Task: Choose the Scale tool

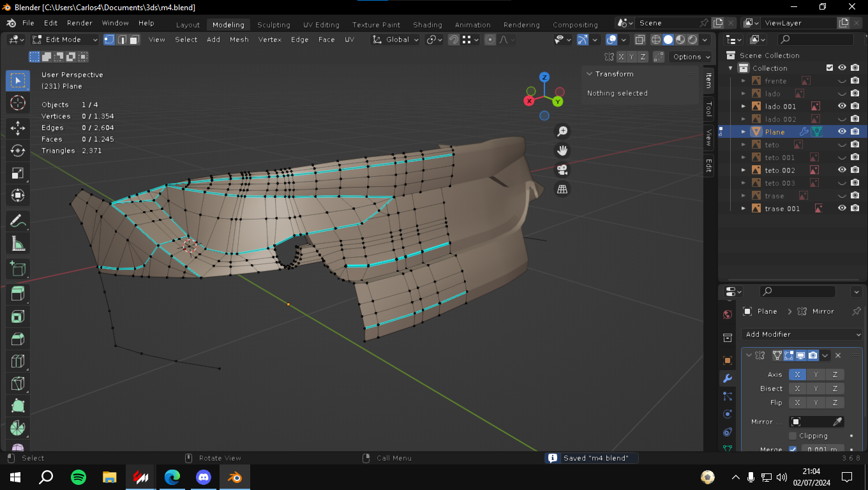Action: click(18, 174)
